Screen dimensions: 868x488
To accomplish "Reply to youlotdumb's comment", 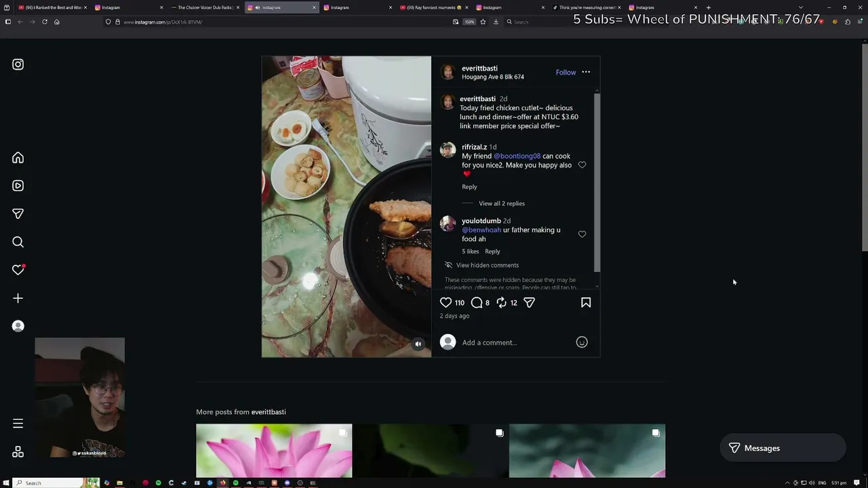I will coord(492,251).
